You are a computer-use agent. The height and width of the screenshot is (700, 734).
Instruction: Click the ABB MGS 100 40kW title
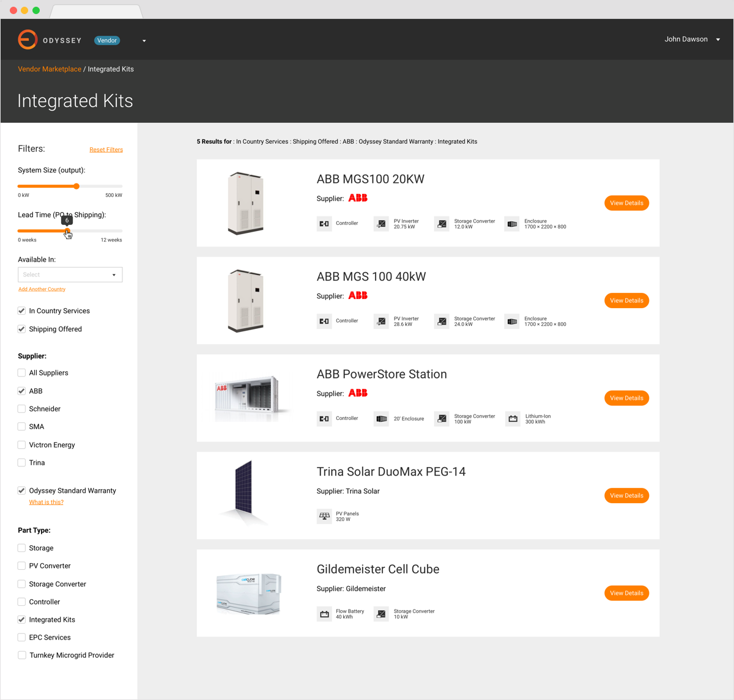click(x=371, y=276)
